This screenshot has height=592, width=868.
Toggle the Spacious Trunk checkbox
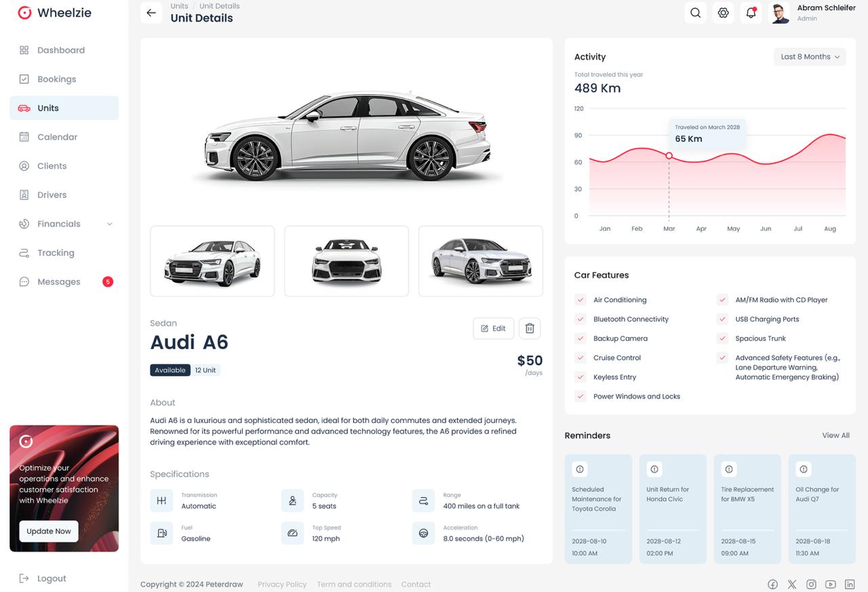[723, 338]
